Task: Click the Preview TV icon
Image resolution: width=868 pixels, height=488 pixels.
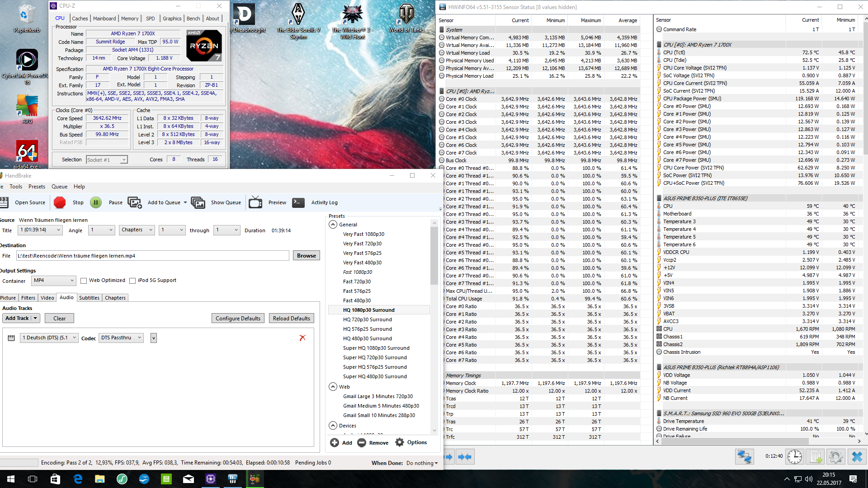Action: point(255,202)
